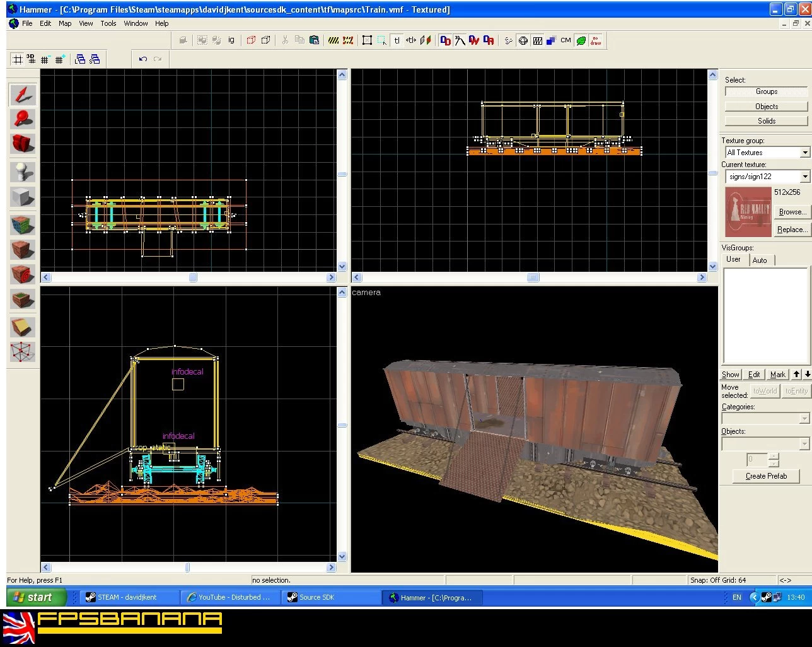Toggle texture lock (tl) button
Image resolution: width=812 pixels, height=647 pixels.
pyautogui.click(x=397, y=40)
